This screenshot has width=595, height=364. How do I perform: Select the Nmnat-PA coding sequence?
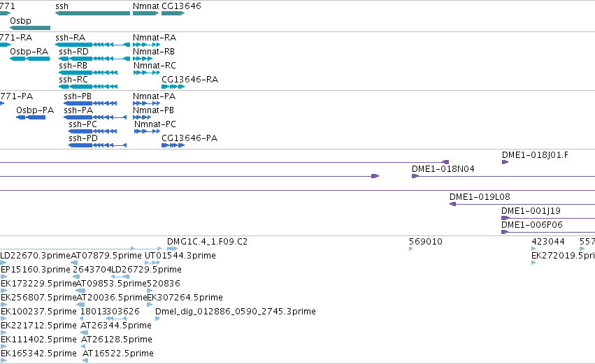click(146, 103)
